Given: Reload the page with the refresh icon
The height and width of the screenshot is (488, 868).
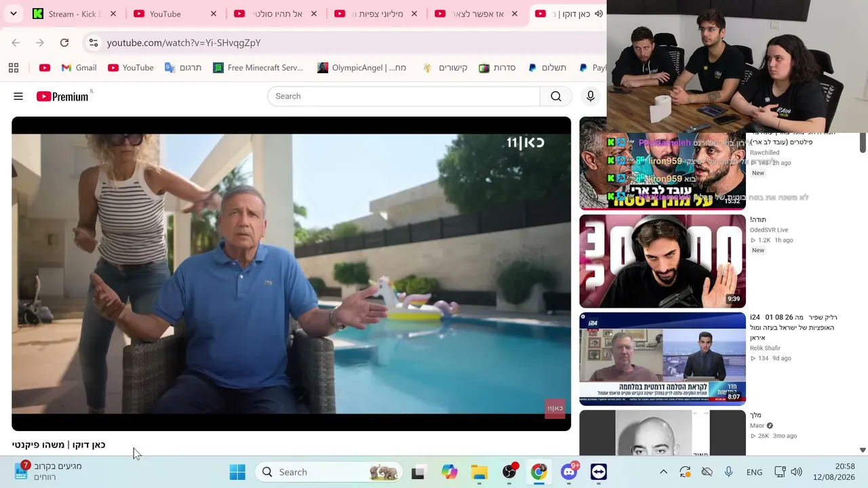Looking at the screenshot, I should [x=64, y=43].
